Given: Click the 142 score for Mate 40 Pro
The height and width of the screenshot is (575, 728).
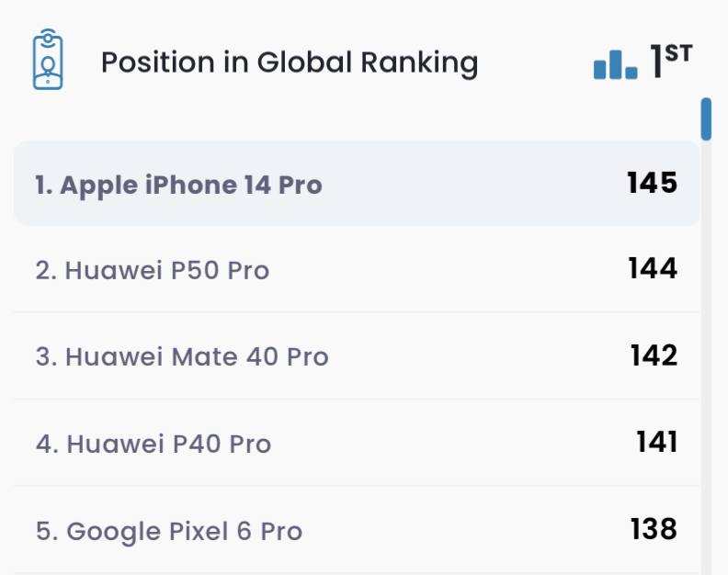Looking at the screenshot, I should [x=654, y=355].
